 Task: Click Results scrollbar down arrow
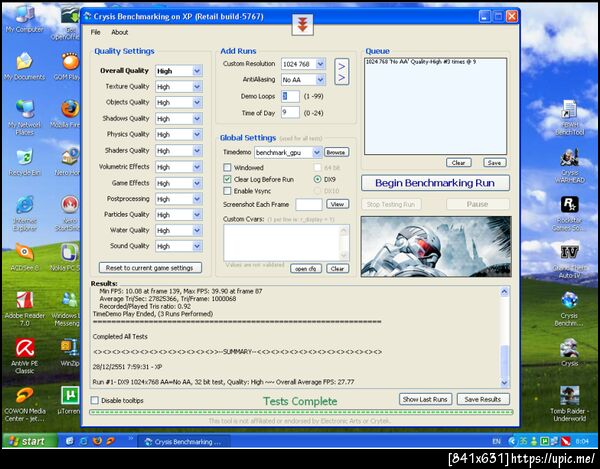click(x=505, y=382)
